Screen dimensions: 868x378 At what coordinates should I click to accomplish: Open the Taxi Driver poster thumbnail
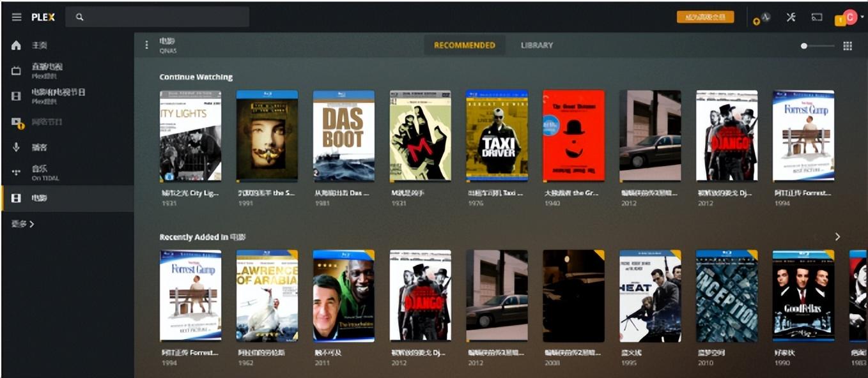coord(497,135)
